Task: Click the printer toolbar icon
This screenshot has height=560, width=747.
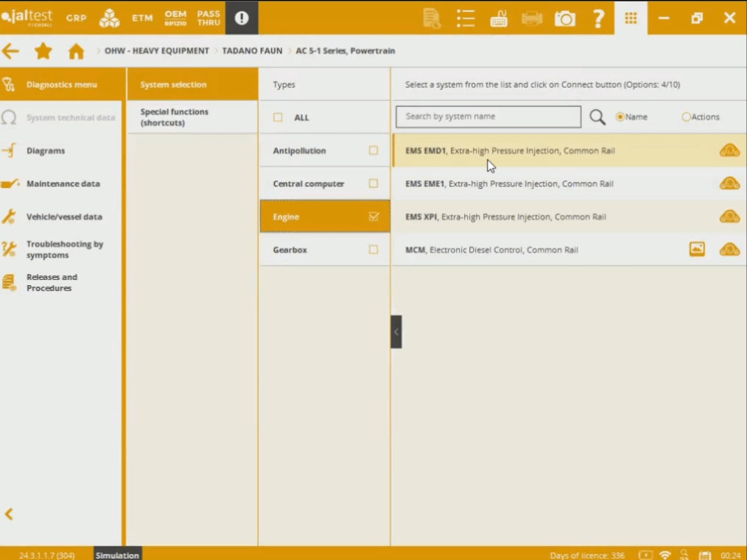Action: pos(532,19)
